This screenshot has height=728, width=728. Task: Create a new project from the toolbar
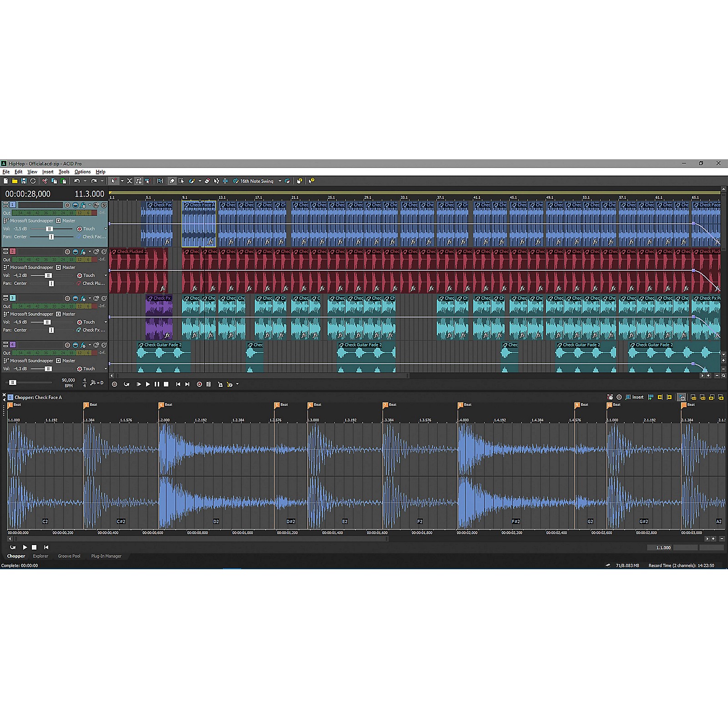[x=5, y=181]
